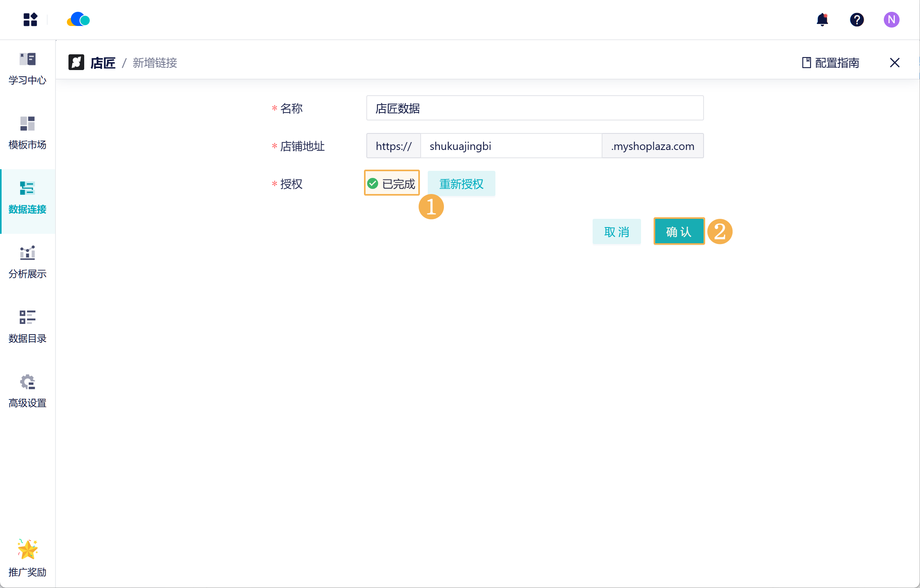Open 模板市场 from sidebar

click(28, 133)
